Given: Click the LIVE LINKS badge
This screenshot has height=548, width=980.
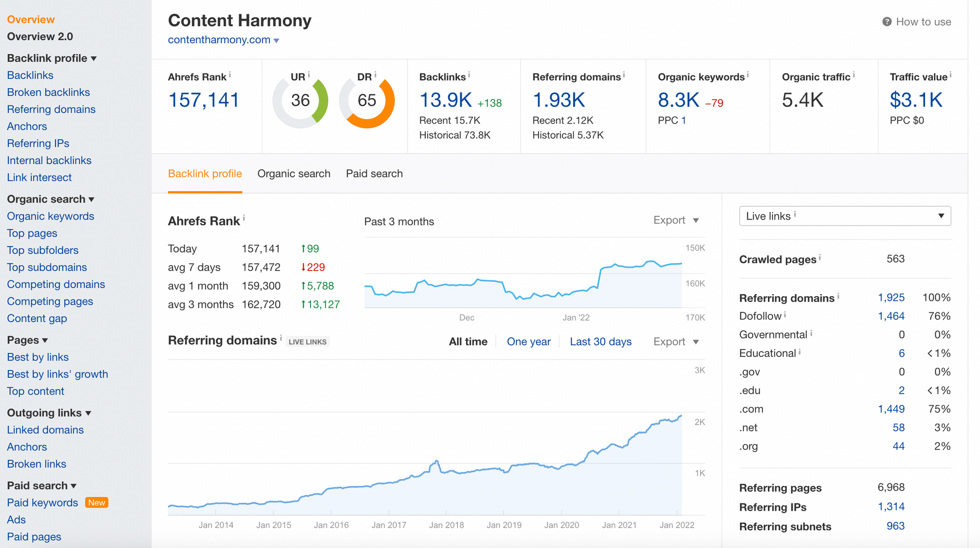Looking at the screenshot, I should 308,342.
